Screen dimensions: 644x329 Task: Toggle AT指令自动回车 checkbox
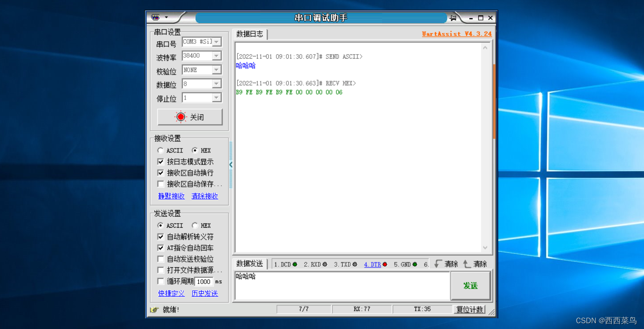tap(161, 248)
